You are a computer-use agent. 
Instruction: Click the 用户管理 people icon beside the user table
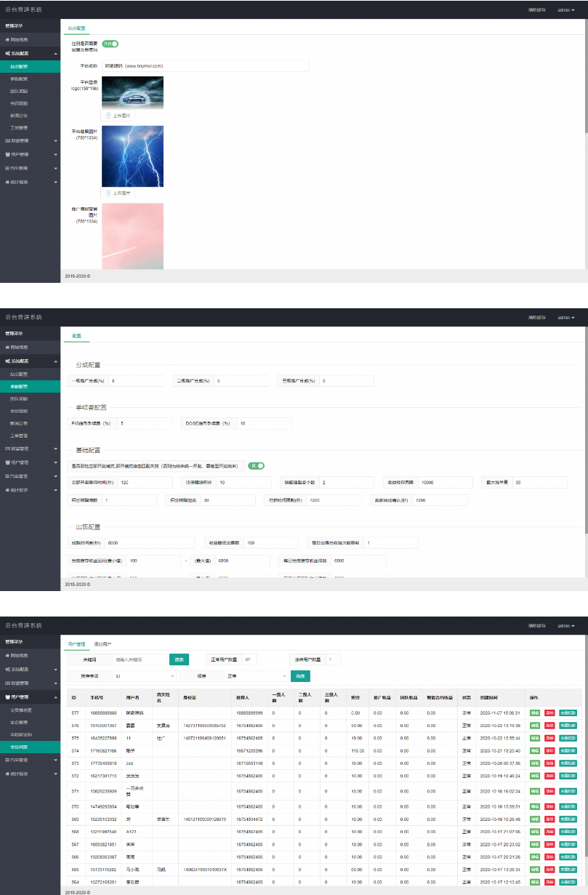(7, 697)
